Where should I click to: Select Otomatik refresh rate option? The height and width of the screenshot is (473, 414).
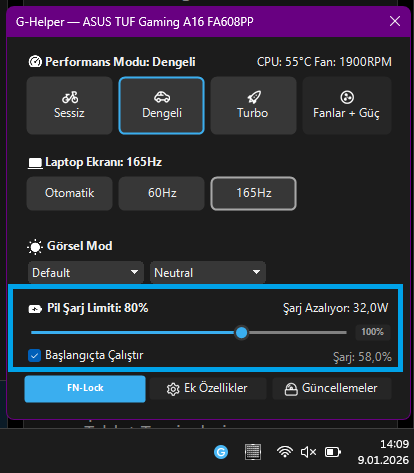coord(69,193)
